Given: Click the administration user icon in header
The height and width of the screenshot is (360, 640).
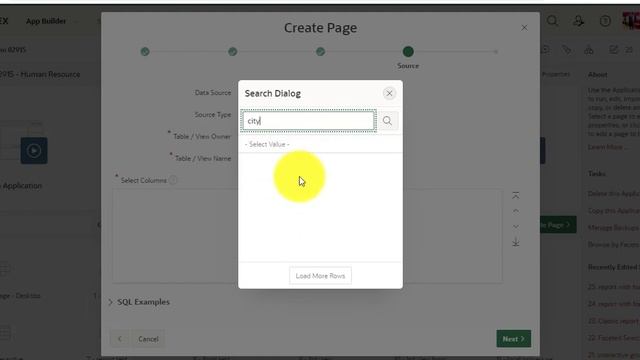Looking at the screenshot, I should 578,21.
